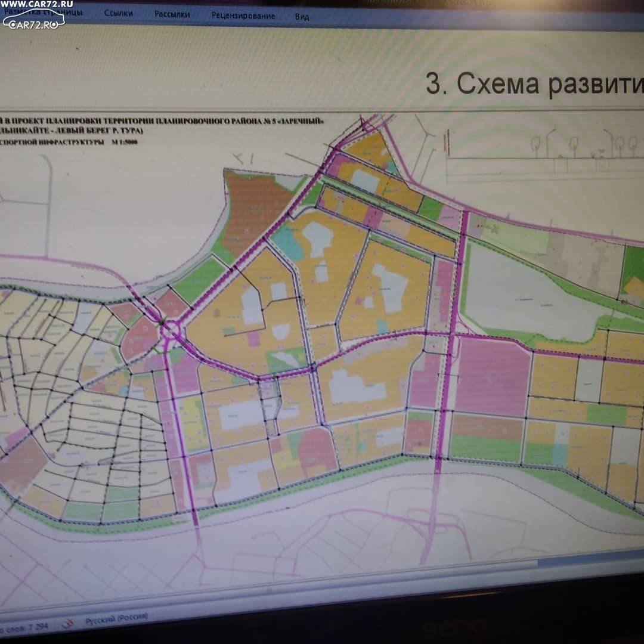Switch to the Ссылки ribbon tab
The height and width of the screenshot is (644, 644).
point(118,13)
